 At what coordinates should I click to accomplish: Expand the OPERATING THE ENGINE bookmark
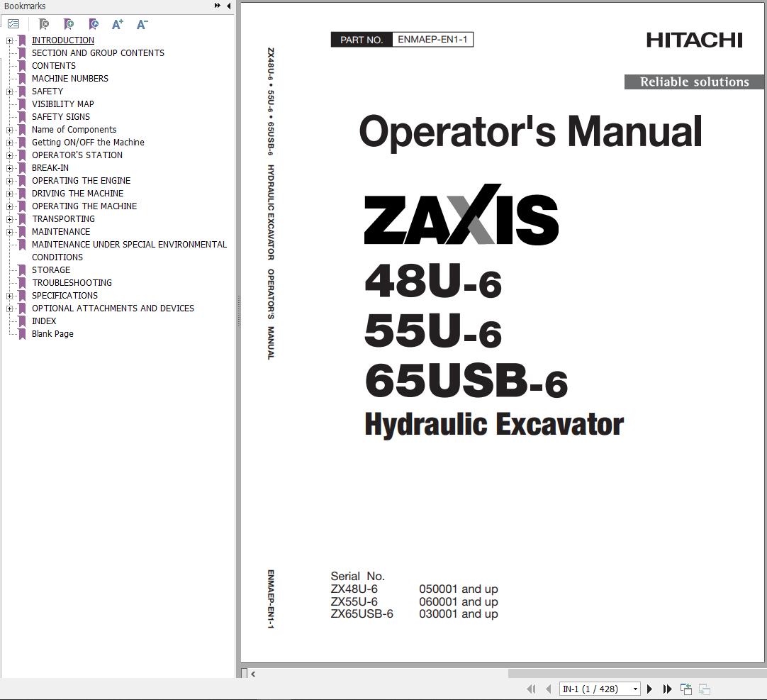9,181
